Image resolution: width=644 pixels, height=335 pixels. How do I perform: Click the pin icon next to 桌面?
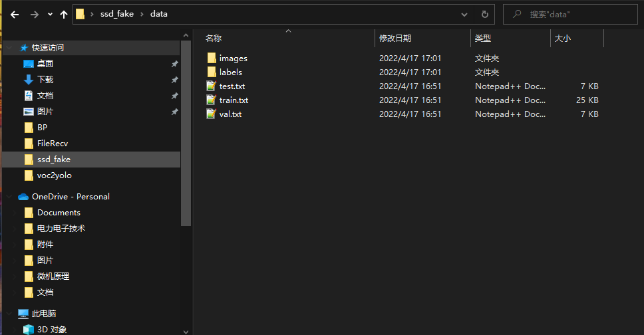click(x=174, y=64)
